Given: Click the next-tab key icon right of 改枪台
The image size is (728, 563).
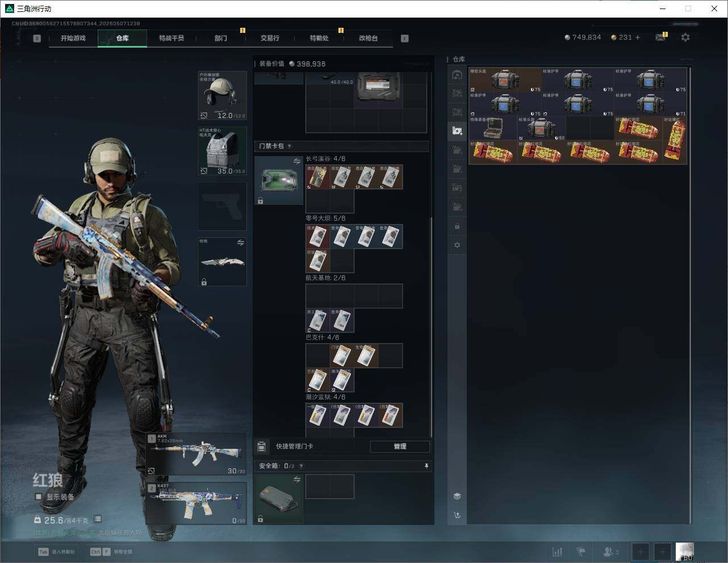Looking at the screenshot, I should tap(405, 39).
